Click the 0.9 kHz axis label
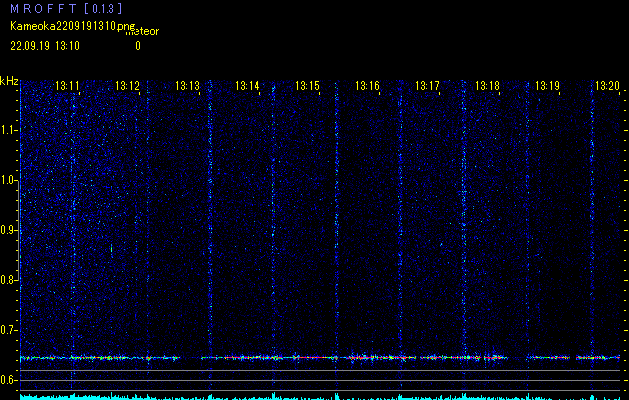The height and width of the screenshot is (400, 629). (x=8, y=230)
